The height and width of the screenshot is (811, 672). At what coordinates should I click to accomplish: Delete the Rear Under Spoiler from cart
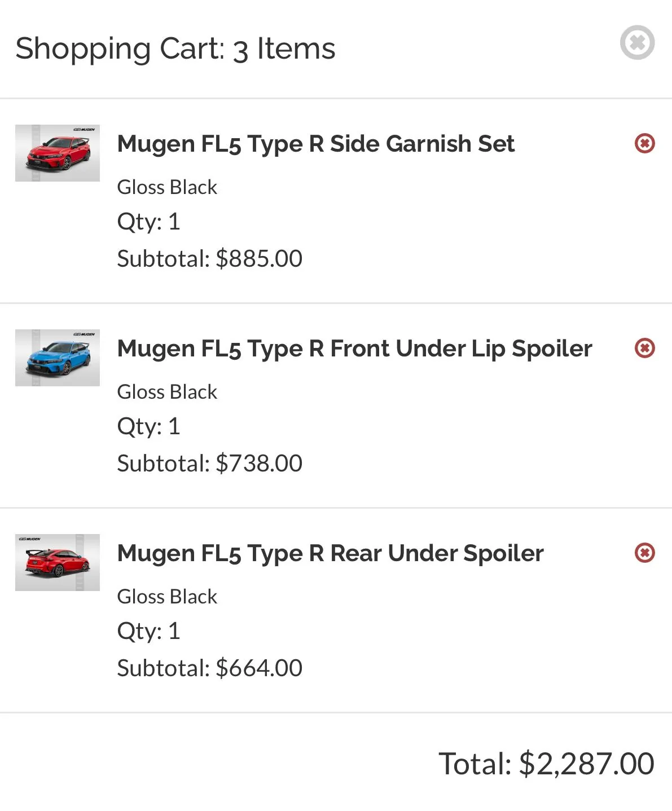[644, 553]
